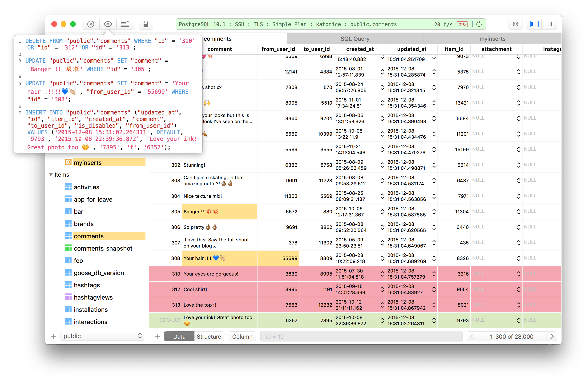Open the comments_snapshot table in sidebar

(x=103, y=248)
